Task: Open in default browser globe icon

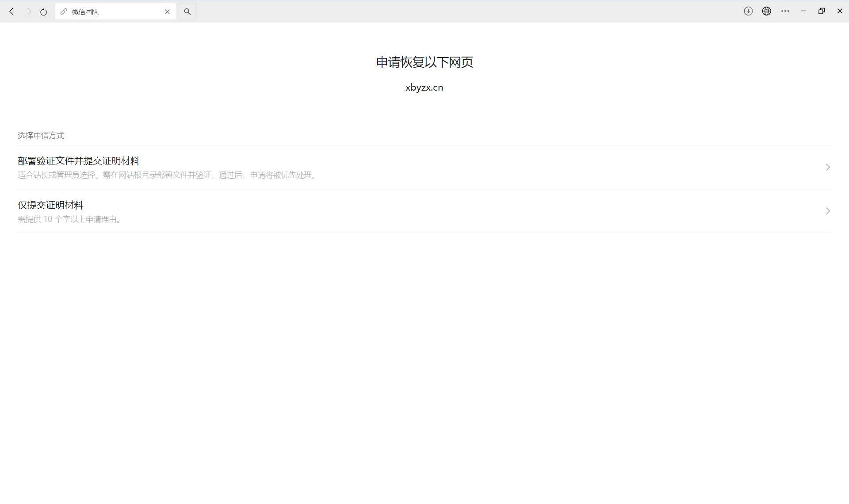Action: (x=766, y=11)
